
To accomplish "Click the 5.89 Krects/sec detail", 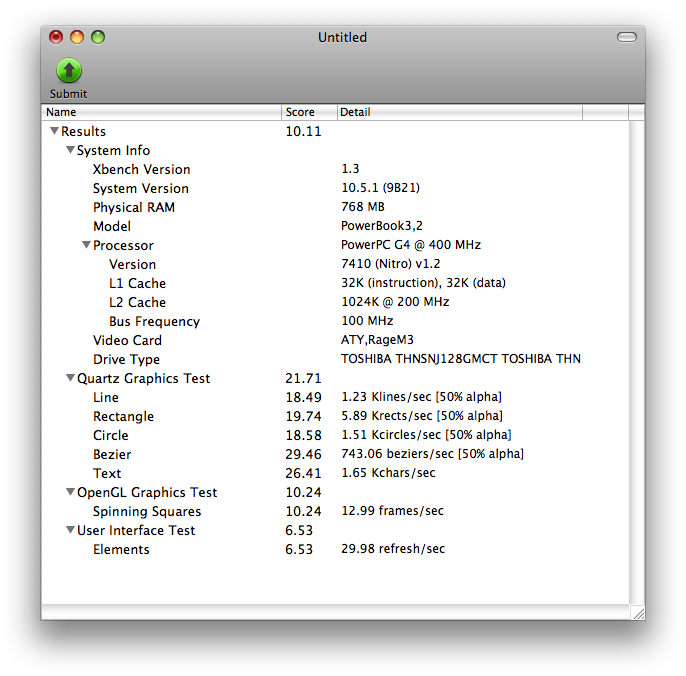I will click(422, 416).
